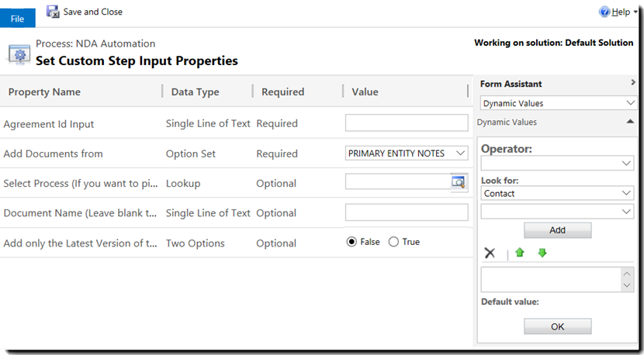The height and width of the screenshot is (355, 644).
Task: Open the File menu tab
Action: tap(17, 19)
